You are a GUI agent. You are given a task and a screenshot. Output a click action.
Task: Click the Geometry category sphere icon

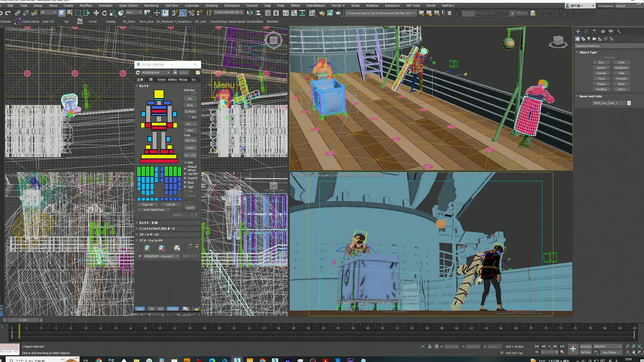tap(578, 39)
